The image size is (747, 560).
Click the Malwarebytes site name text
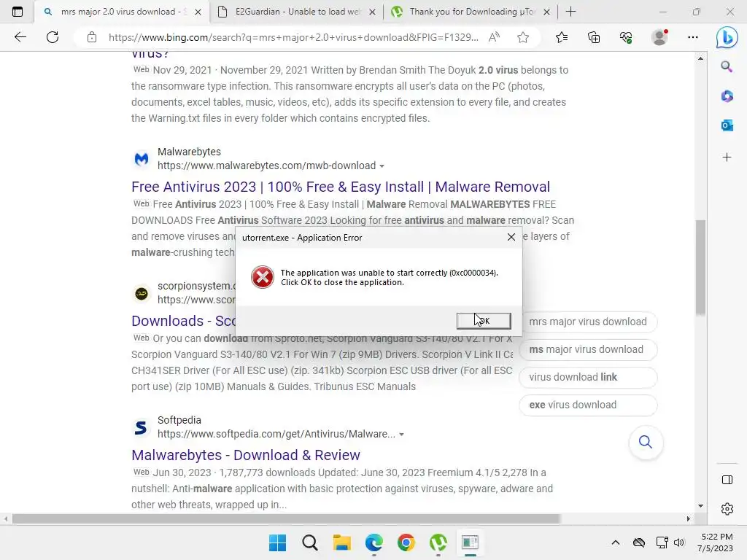point(189,152)
